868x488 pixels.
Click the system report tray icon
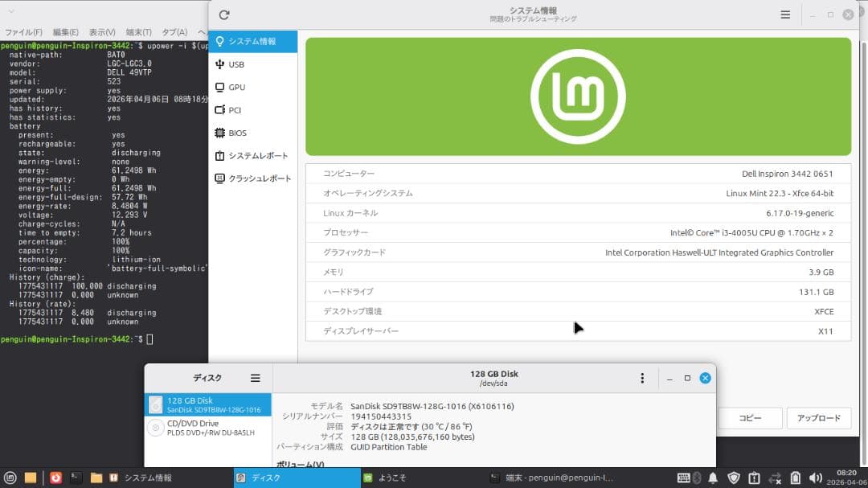click(754, 478)
